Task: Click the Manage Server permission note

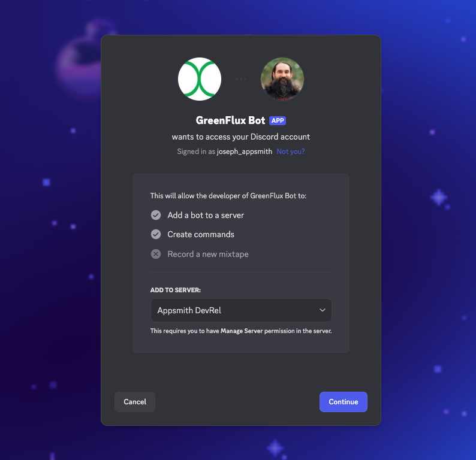Action: (x=241, y=331)
